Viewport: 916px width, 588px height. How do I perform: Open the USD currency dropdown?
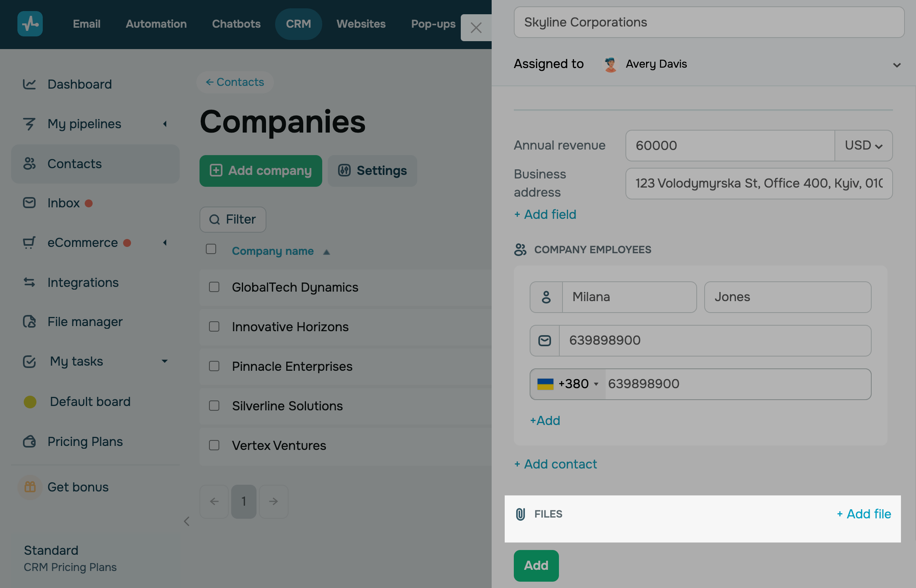click(x=863, y=146)
